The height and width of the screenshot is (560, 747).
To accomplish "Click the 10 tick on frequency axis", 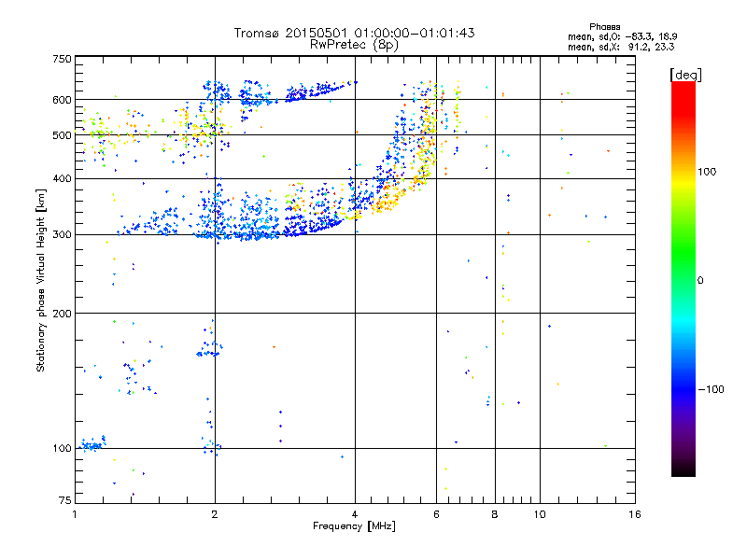I will [540, 514].
